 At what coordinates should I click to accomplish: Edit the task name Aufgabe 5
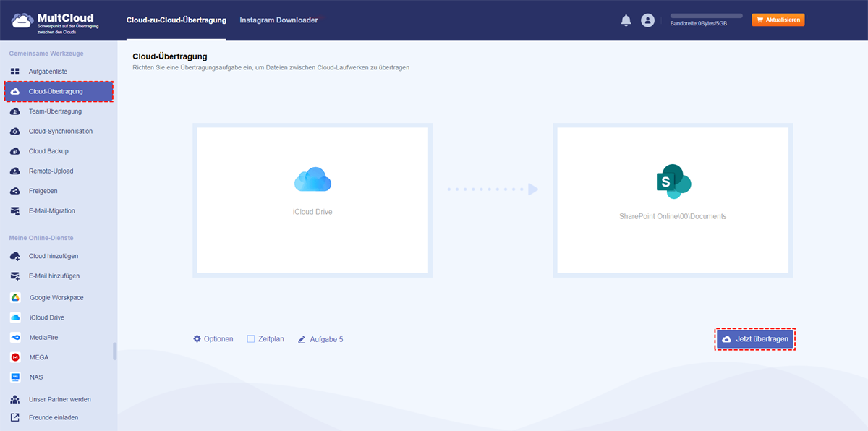tap(326, 338)
